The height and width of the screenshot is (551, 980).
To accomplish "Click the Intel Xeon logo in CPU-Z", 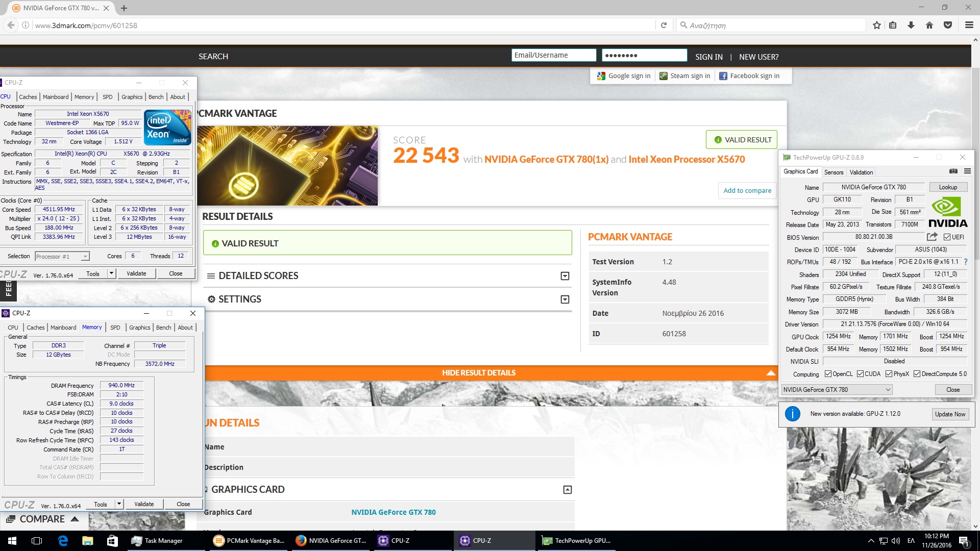I will (x=167, y=127).
